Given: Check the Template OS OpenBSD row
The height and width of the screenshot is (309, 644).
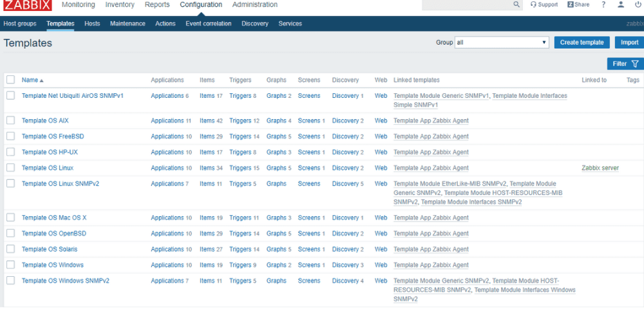Looking at the screenshot, I should coord(11,233).
